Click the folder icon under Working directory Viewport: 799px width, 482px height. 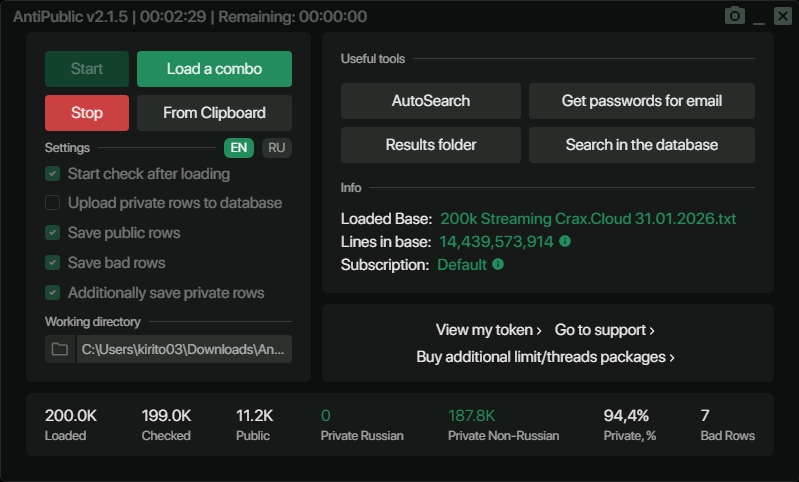coord(60,349)
